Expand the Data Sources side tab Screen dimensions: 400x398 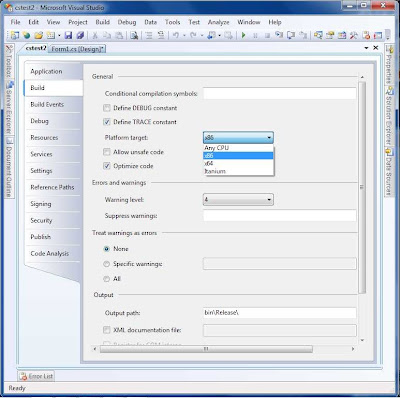click(389, 172)
